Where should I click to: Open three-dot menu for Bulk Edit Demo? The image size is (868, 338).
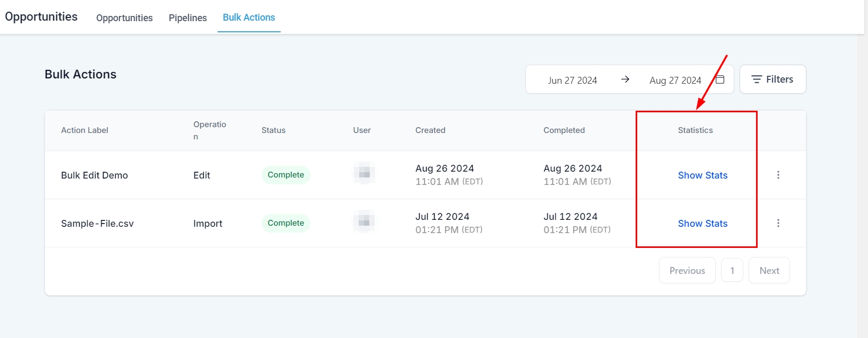tap(778, 175)
